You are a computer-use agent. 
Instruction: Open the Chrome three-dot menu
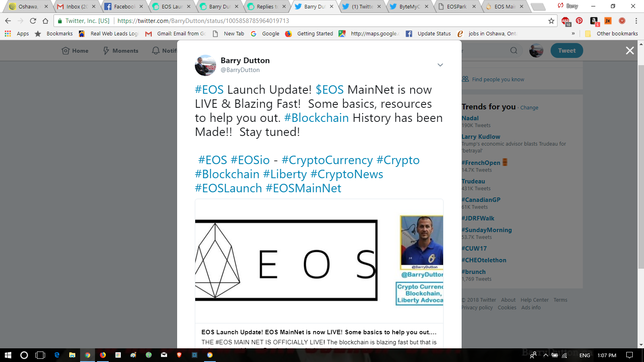pyautogui.click(x=636, y=21)
